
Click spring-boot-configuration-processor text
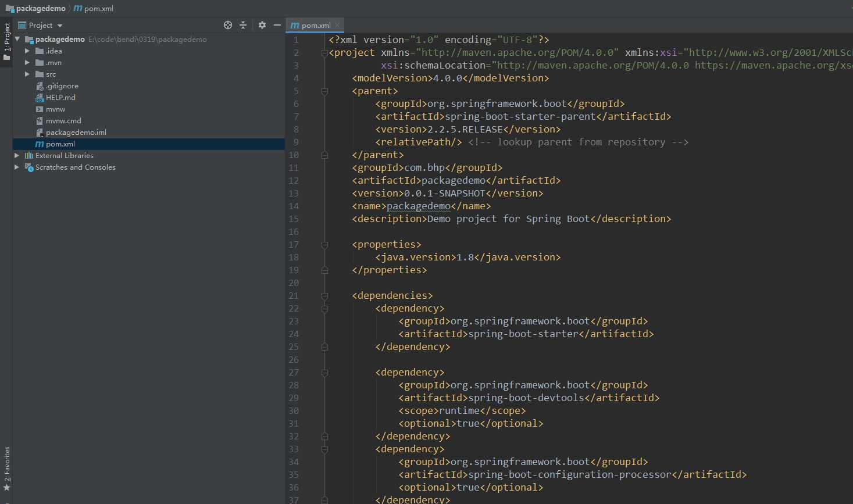click(x=570, y=474)
